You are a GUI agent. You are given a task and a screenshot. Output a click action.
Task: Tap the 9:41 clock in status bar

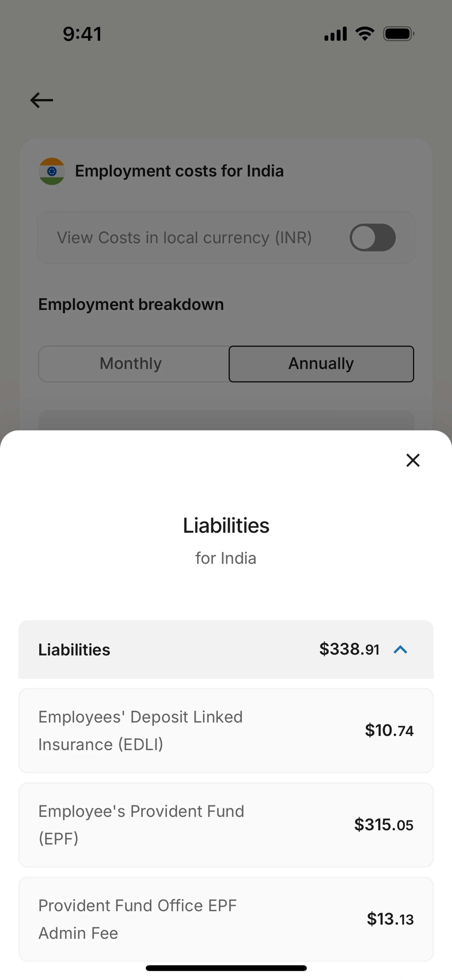click(x=82, y=34)
